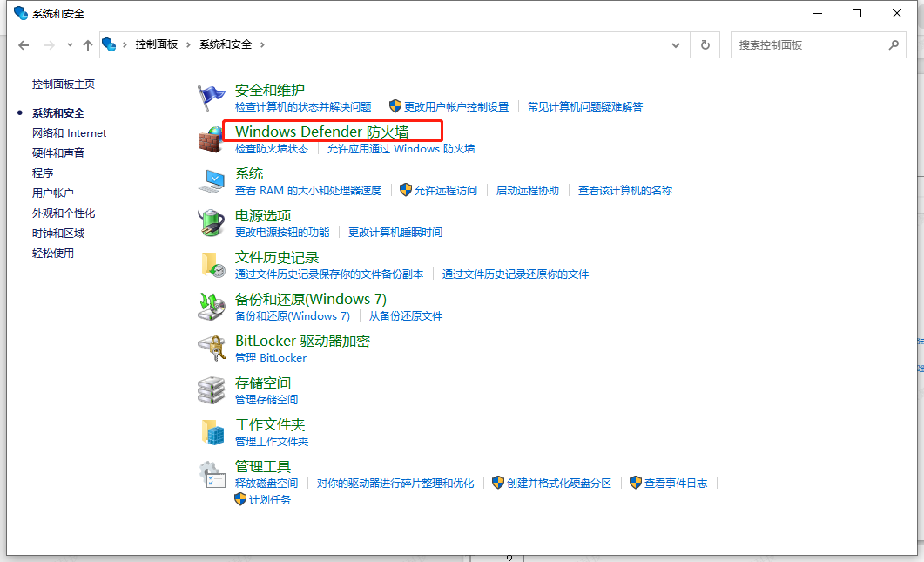Select 硬件和声音 in sidebar
924x562 pixels.
click(x=57, y=153)
